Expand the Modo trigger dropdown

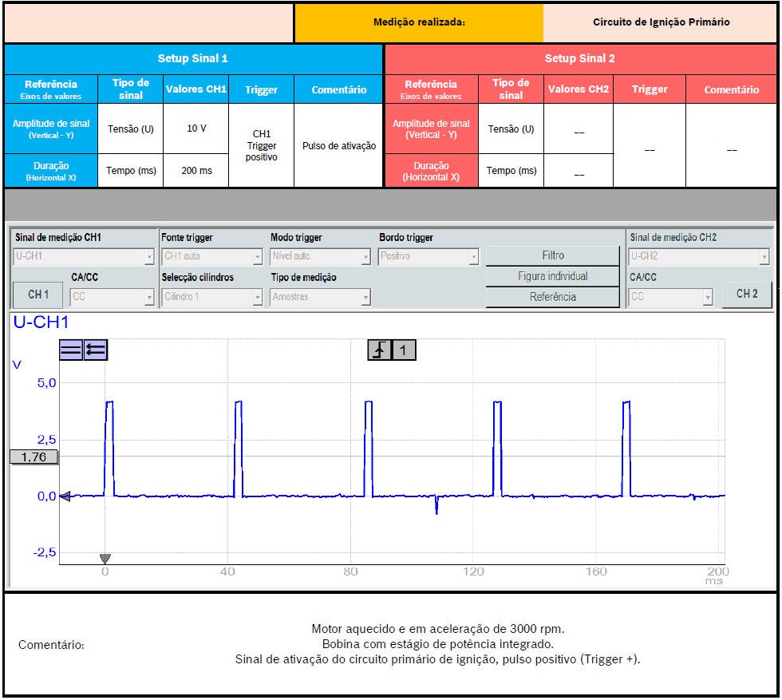coord(321,256)
